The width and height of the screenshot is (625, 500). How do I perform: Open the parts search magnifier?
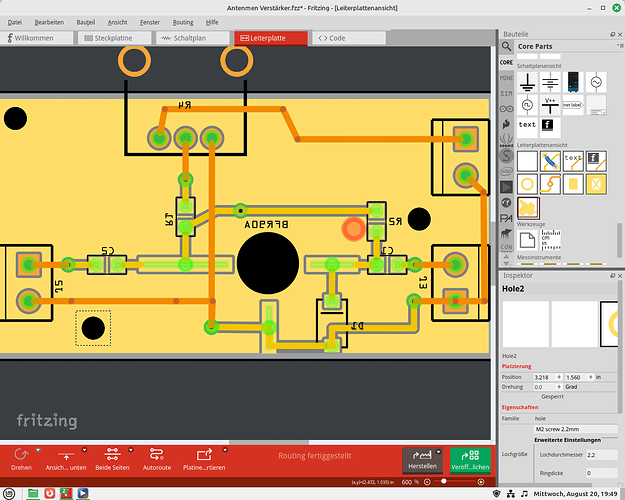tap(509, 46)
